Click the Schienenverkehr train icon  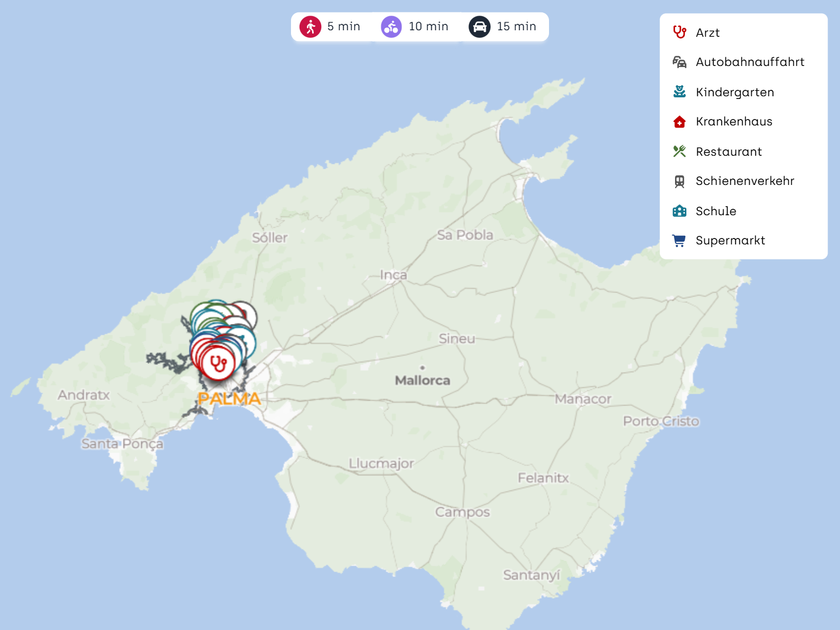679,181
